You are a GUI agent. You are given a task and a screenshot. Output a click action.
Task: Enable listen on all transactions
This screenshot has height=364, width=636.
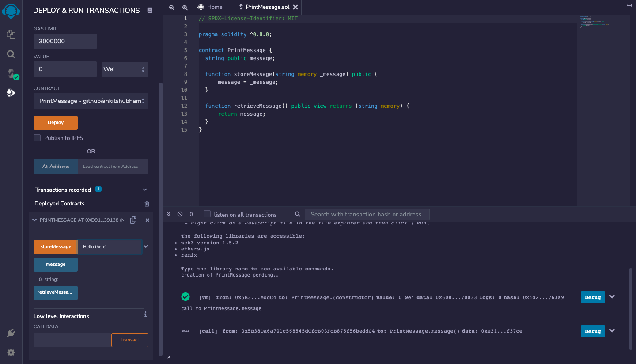(x=207, y=214)
